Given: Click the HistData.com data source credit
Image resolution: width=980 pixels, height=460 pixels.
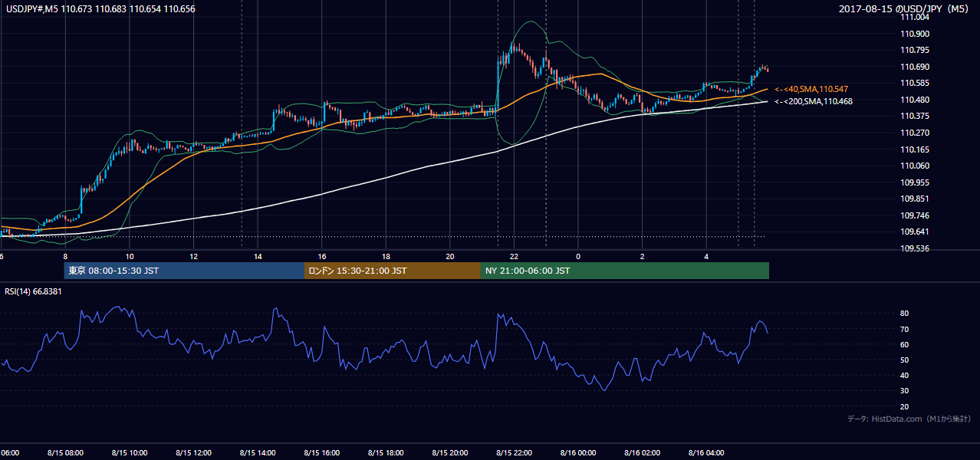Looking at the screenshot, I should pos(909,419).
